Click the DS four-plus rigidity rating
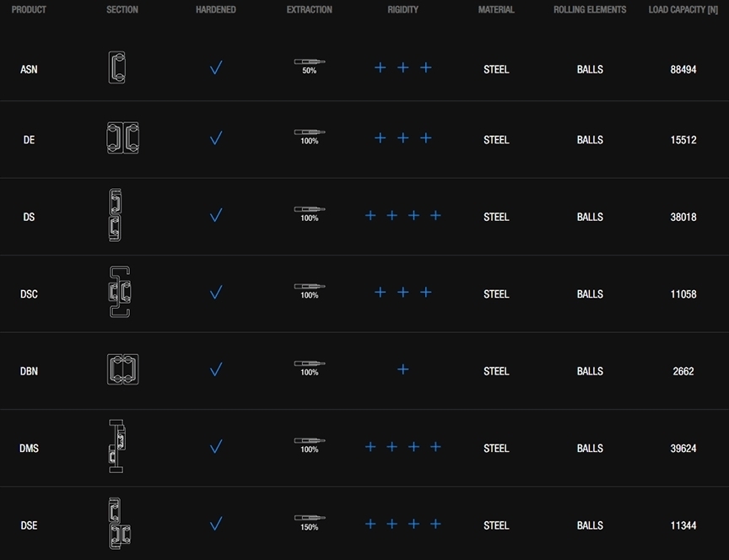729x560 pixels. coord(402,216)
